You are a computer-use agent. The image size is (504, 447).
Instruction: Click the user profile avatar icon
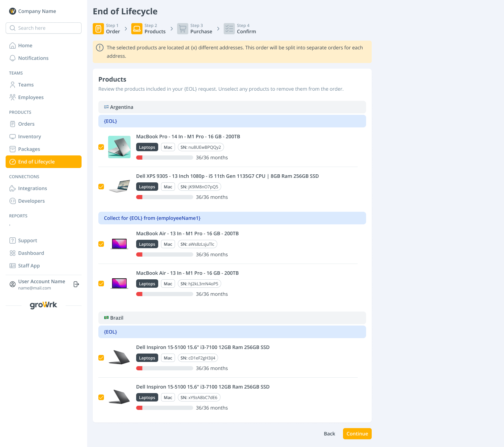click(x=13, y=284)
